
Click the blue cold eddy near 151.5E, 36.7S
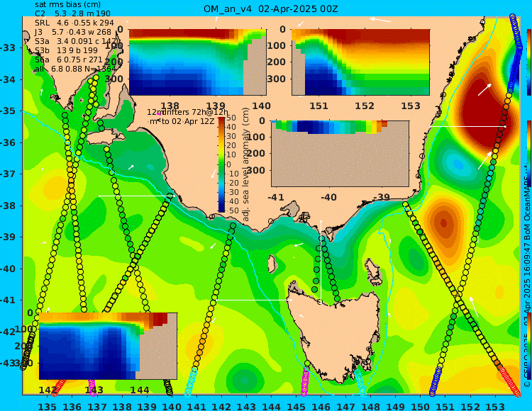coord(458,164)
